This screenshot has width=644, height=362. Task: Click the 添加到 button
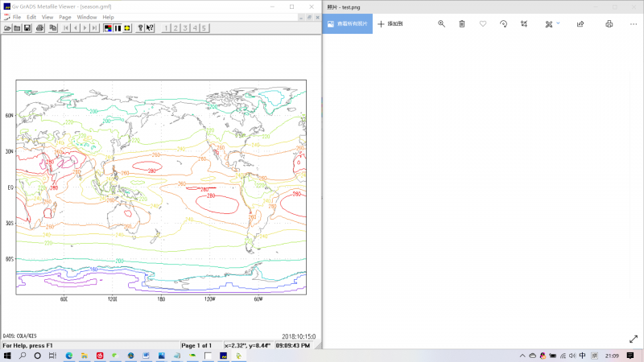390,24
